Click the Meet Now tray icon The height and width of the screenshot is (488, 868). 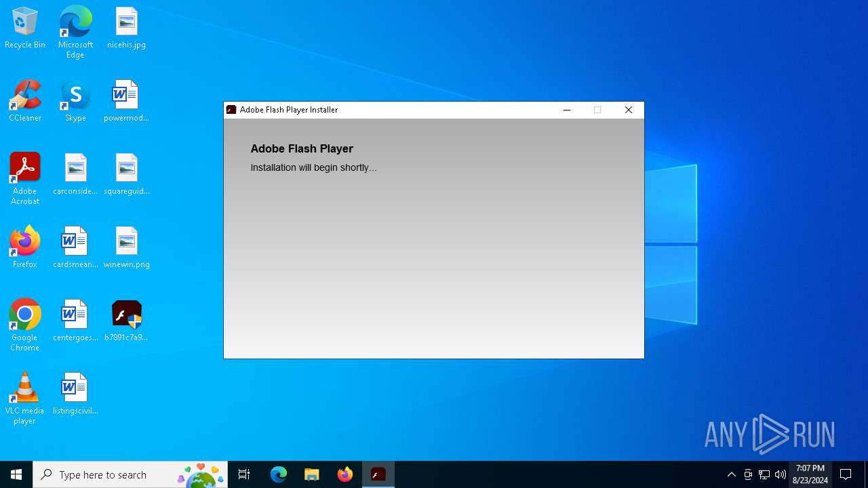point(748,474)
